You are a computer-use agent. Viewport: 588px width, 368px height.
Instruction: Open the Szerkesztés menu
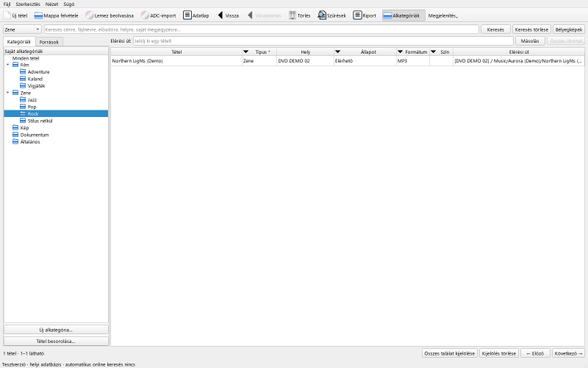28,4
